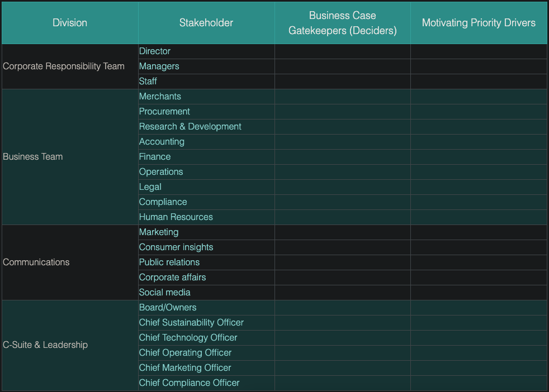The width and height of the screenshot is (549, 392).
Task: Select the Human Resources stakeholder
Action: (176, 217)
